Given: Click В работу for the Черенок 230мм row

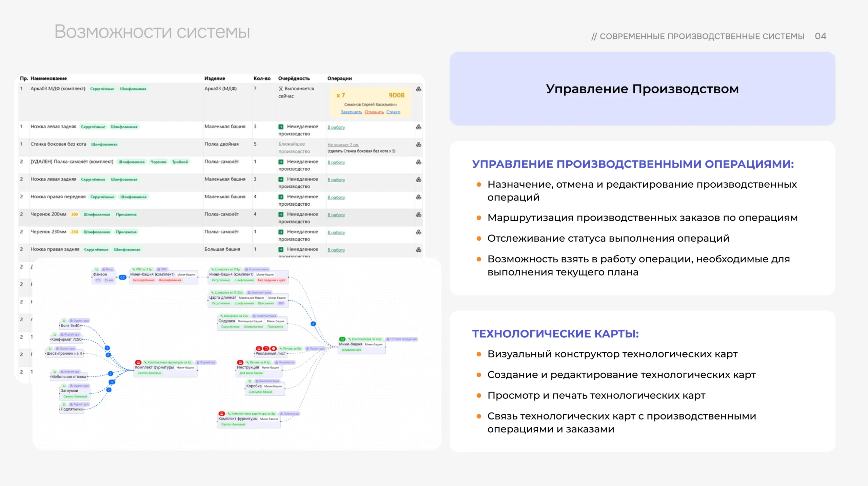Looking at the screenshot, I should point(336,232).
